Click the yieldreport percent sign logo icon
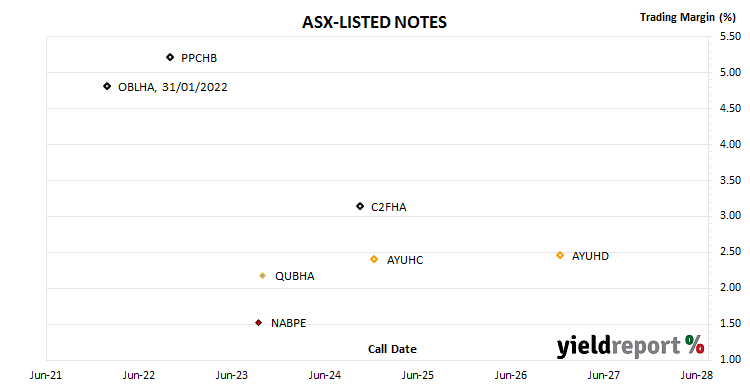Viewport: 750px width, 391px height. pyautogui.click(x=695, y=345)
